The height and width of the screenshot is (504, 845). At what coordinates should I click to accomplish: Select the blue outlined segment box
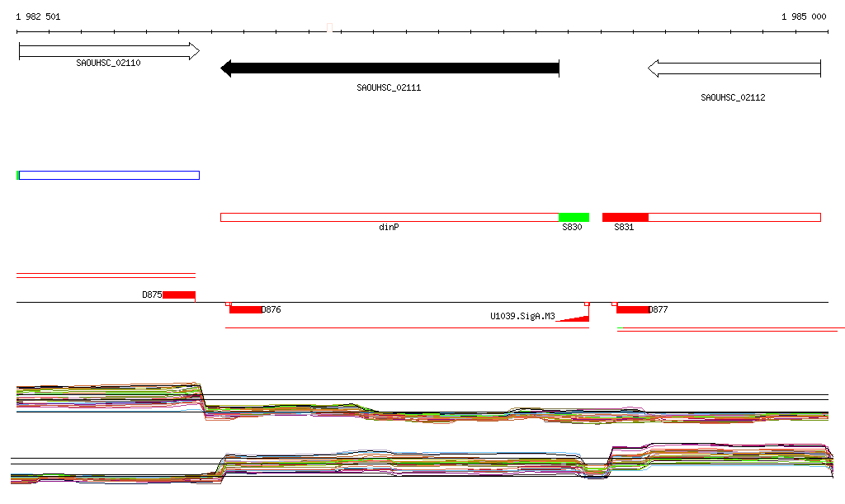tap(108, 175)
